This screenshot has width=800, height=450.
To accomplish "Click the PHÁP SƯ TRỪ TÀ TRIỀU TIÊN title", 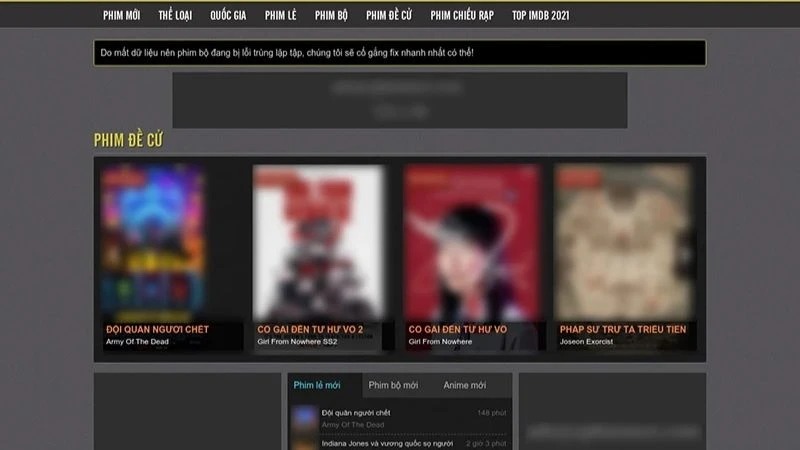I will click(x=622, y=329).
